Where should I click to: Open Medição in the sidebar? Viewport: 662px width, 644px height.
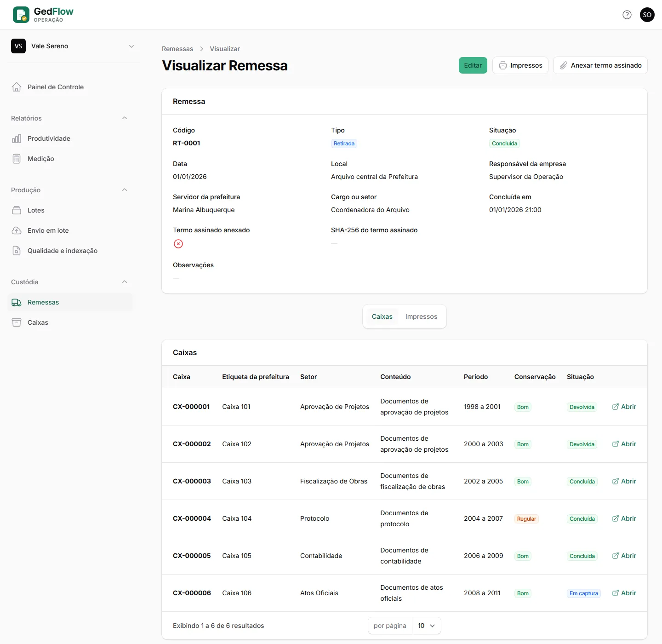70,159
